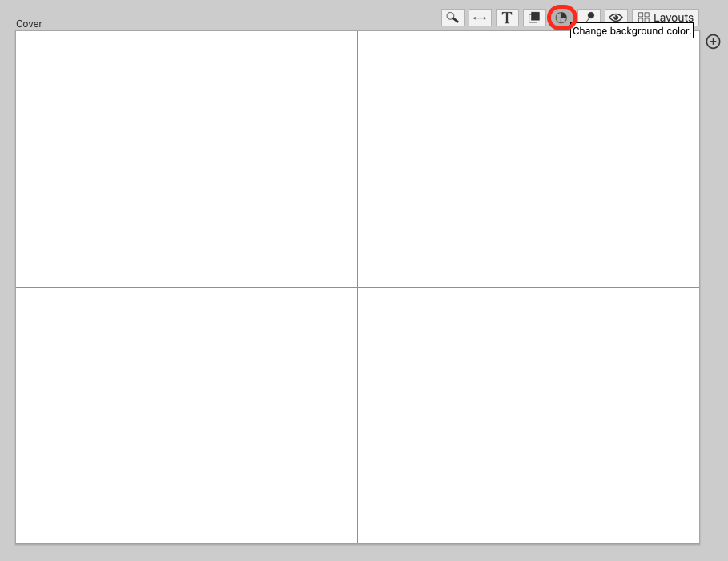Viewport: 728px width, 561px height.
Task: Open the Change background color tool
Action: tap(561, 18)
